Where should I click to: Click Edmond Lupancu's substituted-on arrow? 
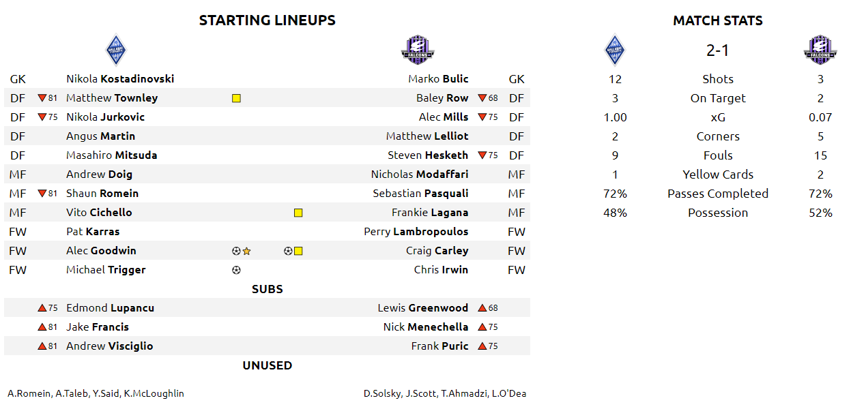(42, 308)
